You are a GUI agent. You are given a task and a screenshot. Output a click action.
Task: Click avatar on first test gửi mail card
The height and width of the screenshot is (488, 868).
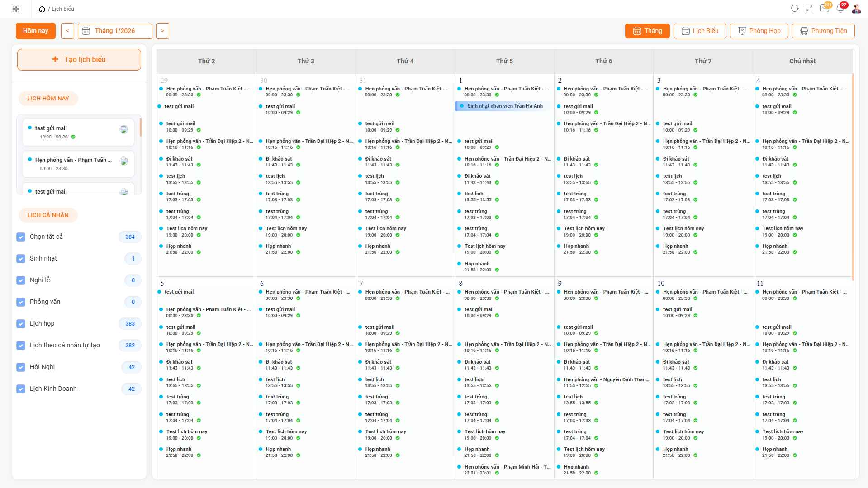(123, 130)
